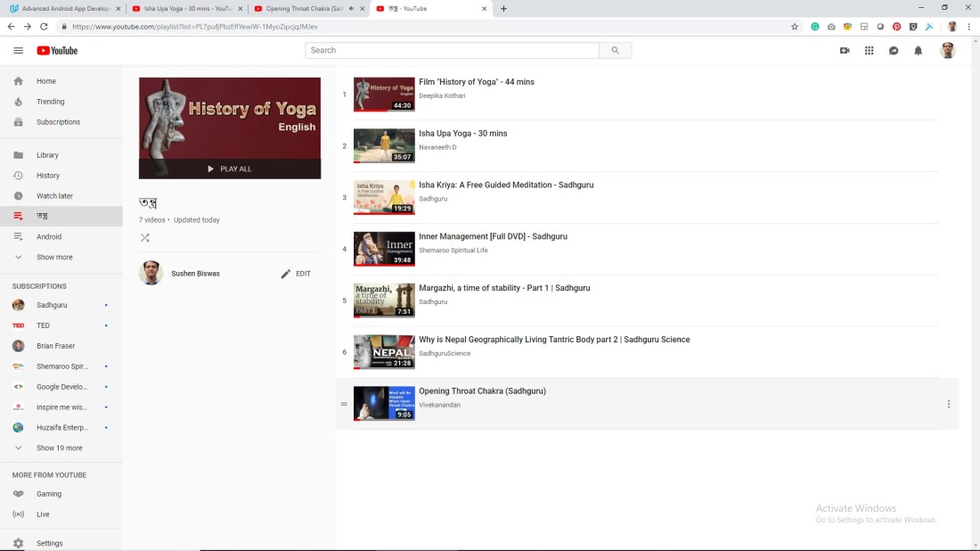The width and height of the screenshot is (980, 551).
Task: Mute the Opening Throat Chakra browser tab
Action: 351,9
